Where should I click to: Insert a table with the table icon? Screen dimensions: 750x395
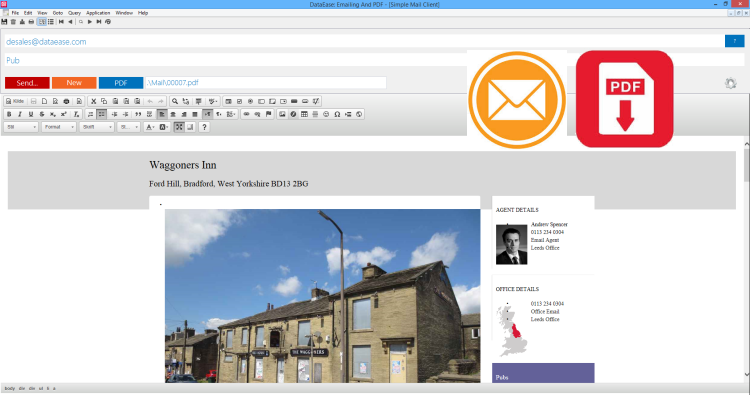(304, 114)
